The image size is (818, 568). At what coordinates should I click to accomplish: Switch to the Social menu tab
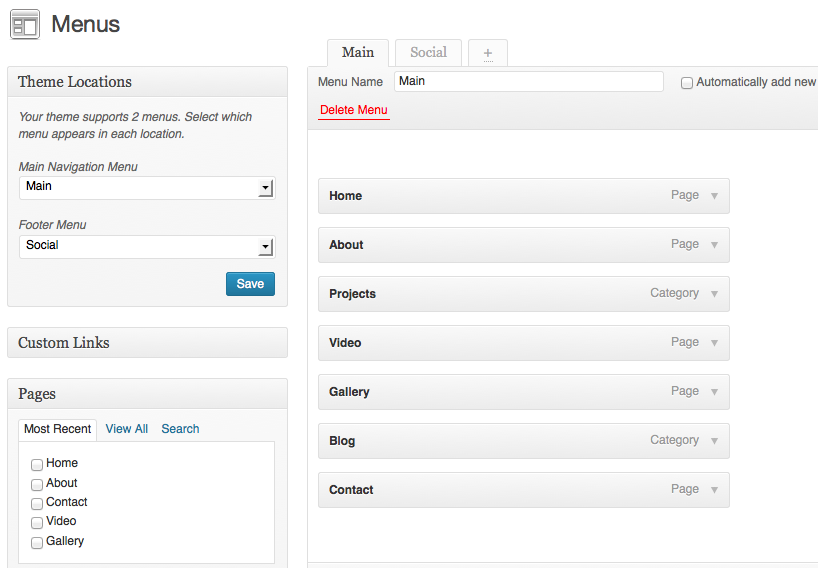428,53
